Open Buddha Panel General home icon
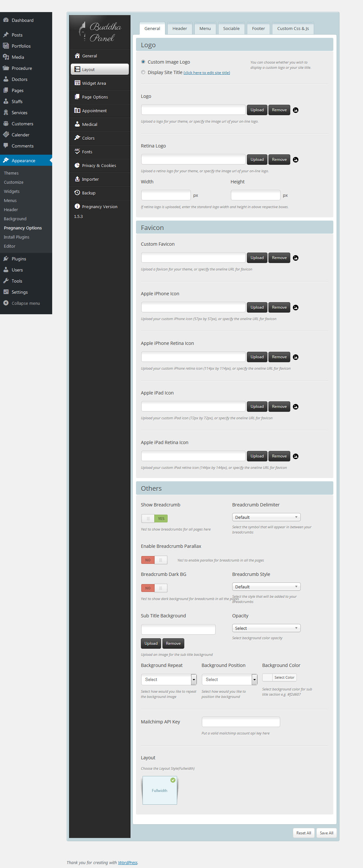 77,55
